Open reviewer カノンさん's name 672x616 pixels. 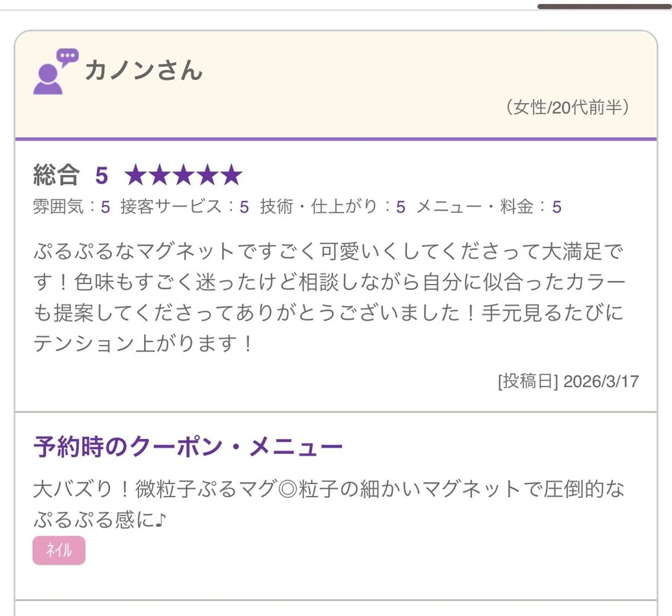pyautogui.click(x=144, y=70)
